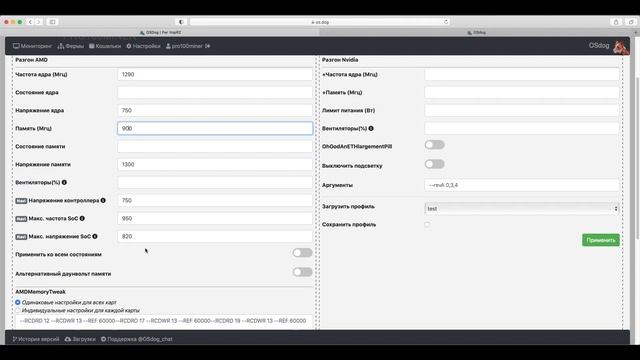
Task: Reload the page with the refresh icon
Action: point(446,22)
